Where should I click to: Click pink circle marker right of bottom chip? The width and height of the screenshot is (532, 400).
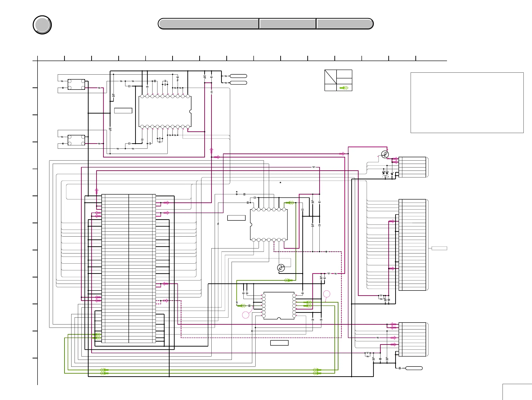(x=327, y=294)
